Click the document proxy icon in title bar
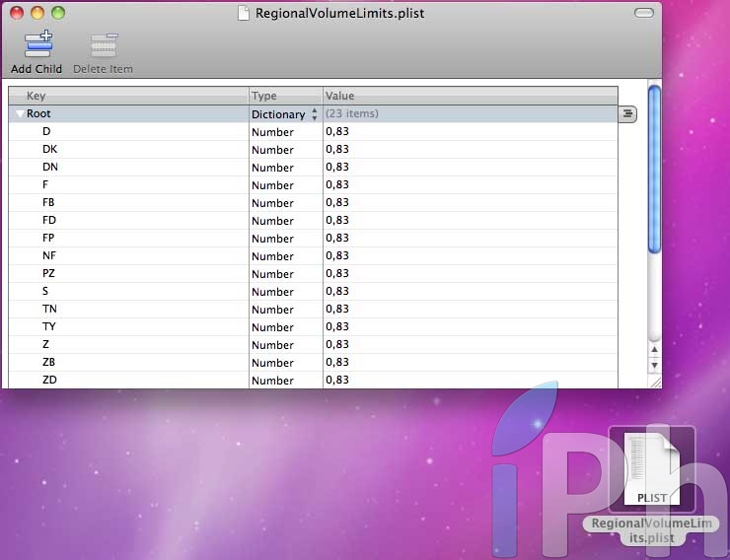 [x=245, y=14]
